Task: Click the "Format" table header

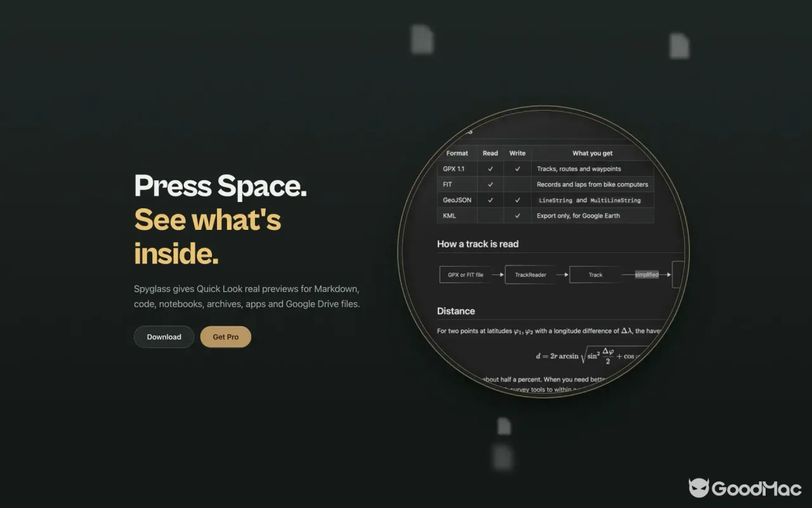Action: 457,153
